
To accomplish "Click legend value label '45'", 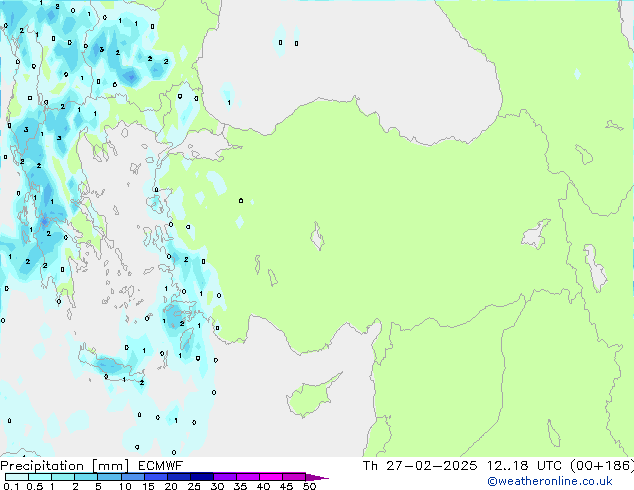I will pos(286,486).
